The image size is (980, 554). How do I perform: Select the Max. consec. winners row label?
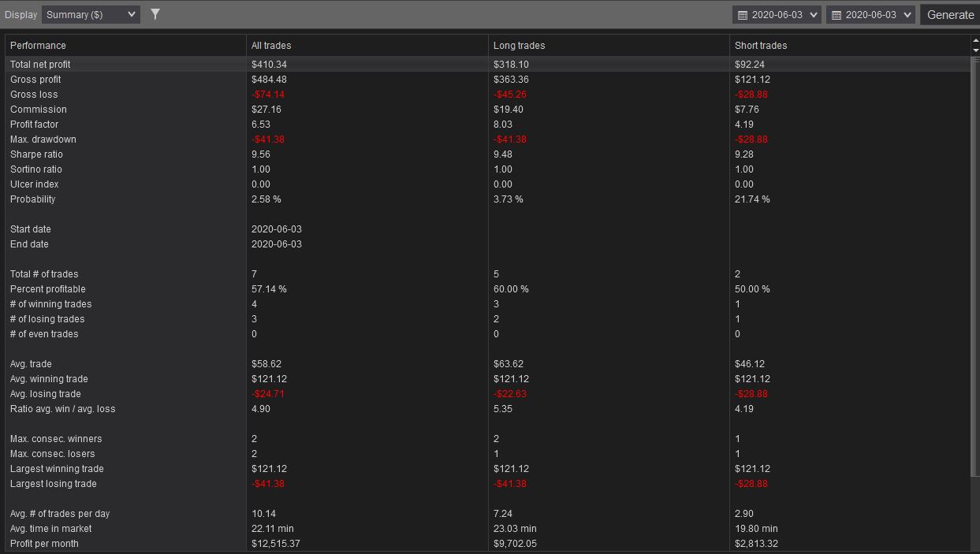pos(56,439)
